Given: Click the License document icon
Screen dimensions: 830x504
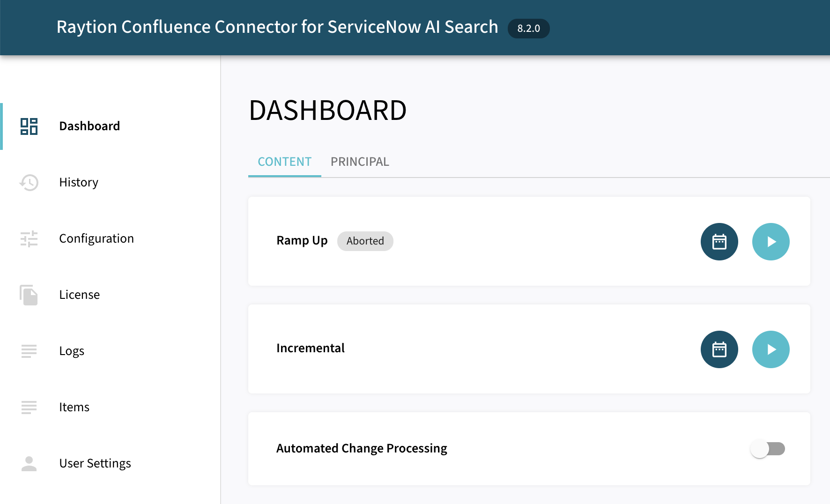Looking at the screenshot, I should (29, 295).
